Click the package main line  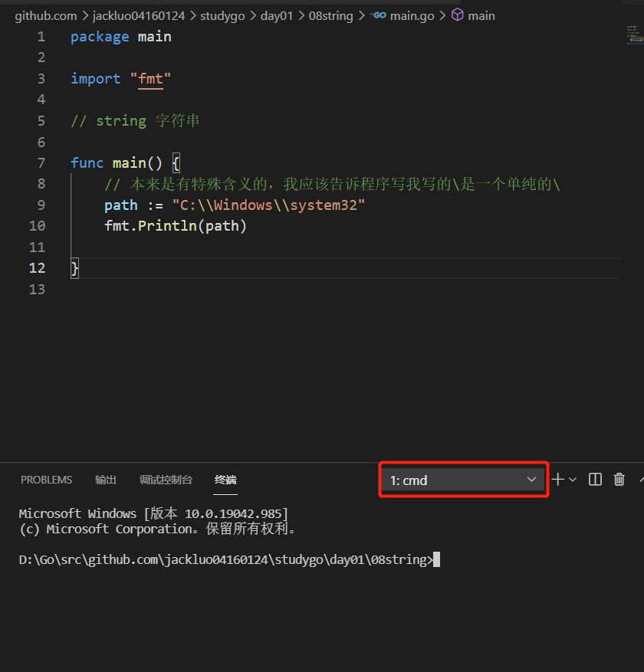(x=121, y=37)
